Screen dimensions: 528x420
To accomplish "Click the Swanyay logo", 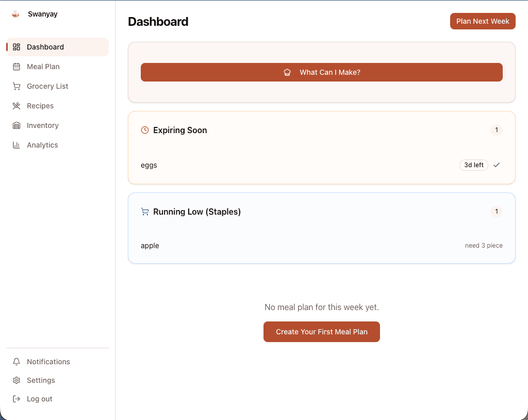I will [15, 14].
